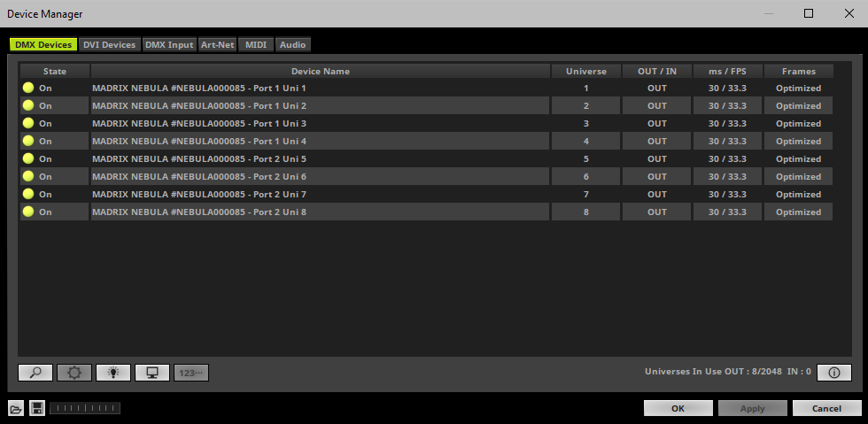Toggle state light for Port 1 Uni 1

pyautogui.click(x=28, y=88)
